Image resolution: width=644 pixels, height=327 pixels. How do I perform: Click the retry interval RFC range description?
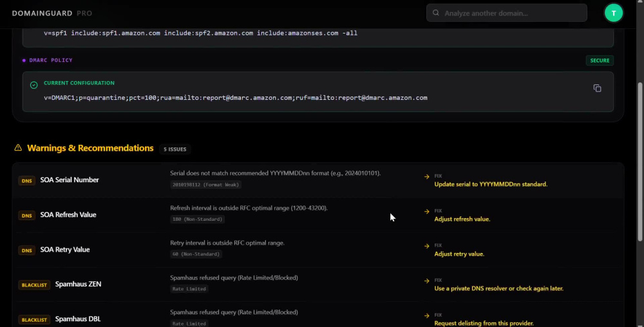pyautogui.click(x=227, y=243)
